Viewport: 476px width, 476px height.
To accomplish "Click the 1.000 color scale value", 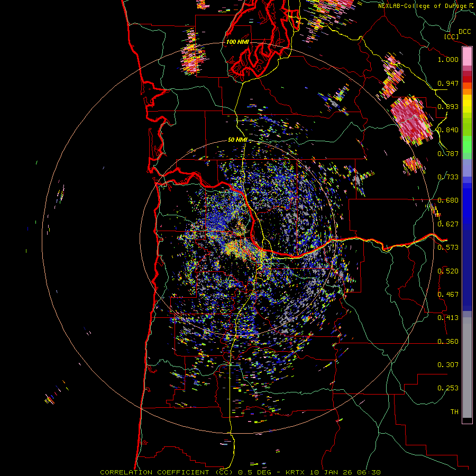I will click(448, 59).
